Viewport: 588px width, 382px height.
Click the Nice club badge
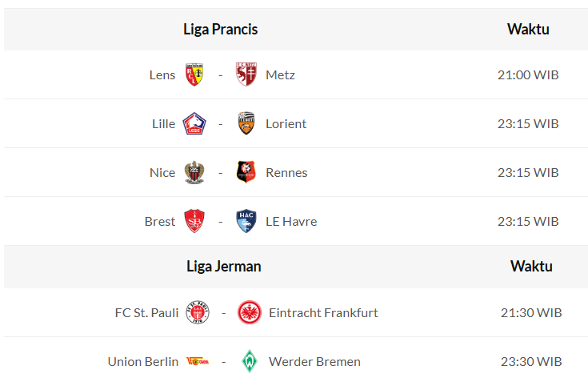coord(194,172)
